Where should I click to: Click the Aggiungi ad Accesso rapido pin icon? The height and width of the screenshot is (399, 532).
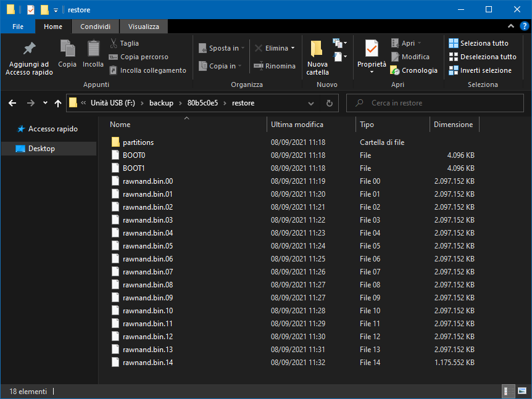[29, 49]
